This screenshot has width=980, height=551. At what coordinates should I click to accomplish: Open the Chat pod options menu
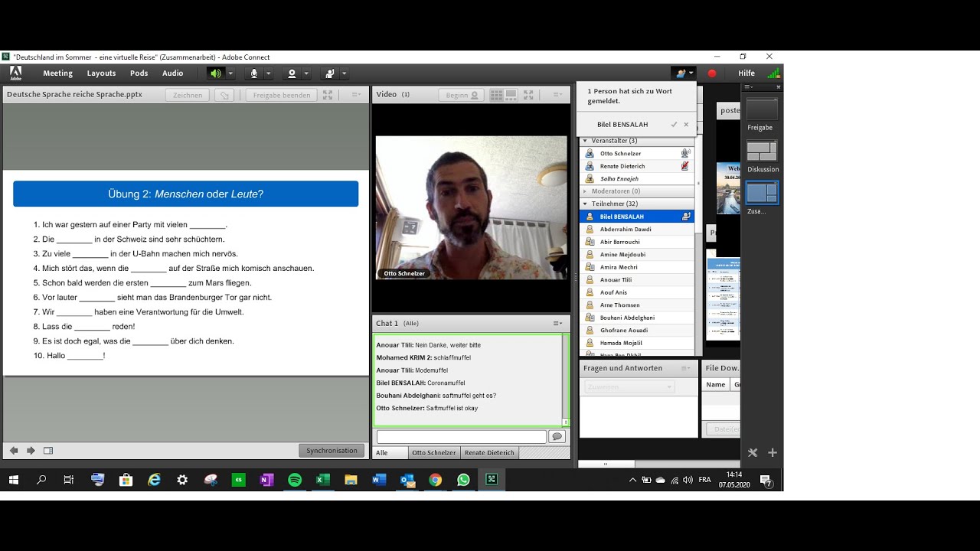(x=558, y=323)
